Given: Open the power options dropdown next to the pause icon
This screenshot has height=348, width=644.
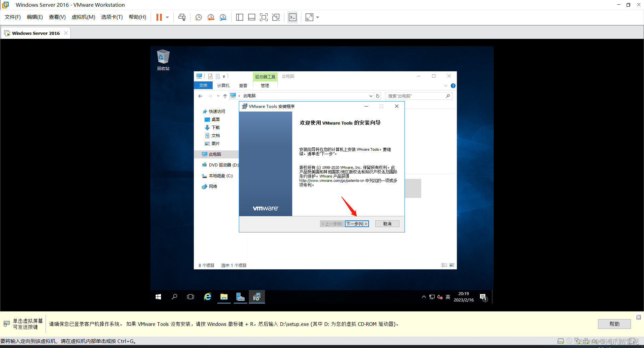Looking at the screenshot, I should click(167, 17).
